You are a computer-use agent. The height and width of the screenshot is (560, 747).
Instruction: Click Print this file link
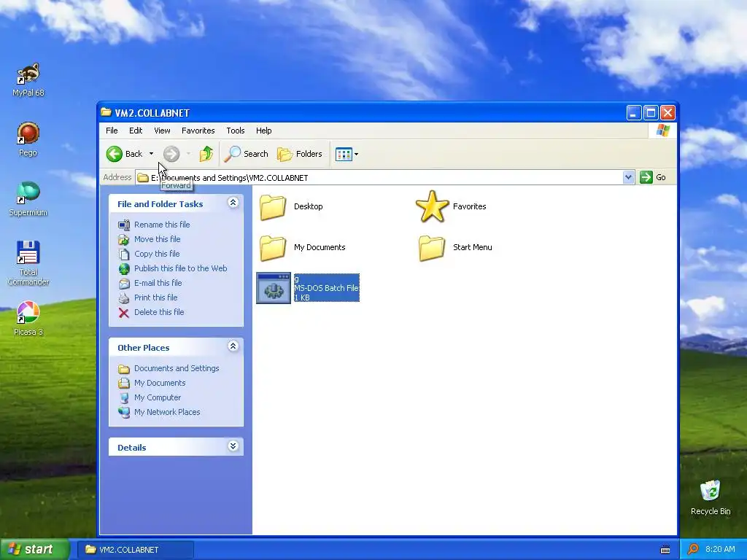coord(156,297)
